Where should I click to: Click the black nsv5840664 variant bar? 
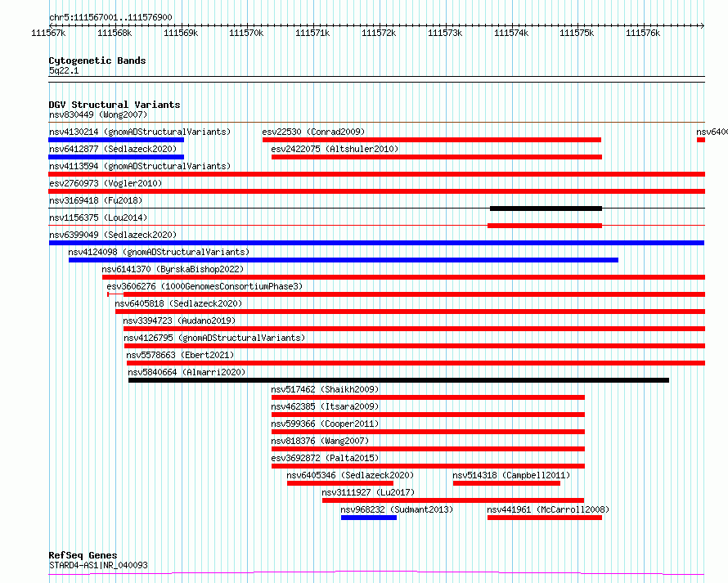click(399, 380)
